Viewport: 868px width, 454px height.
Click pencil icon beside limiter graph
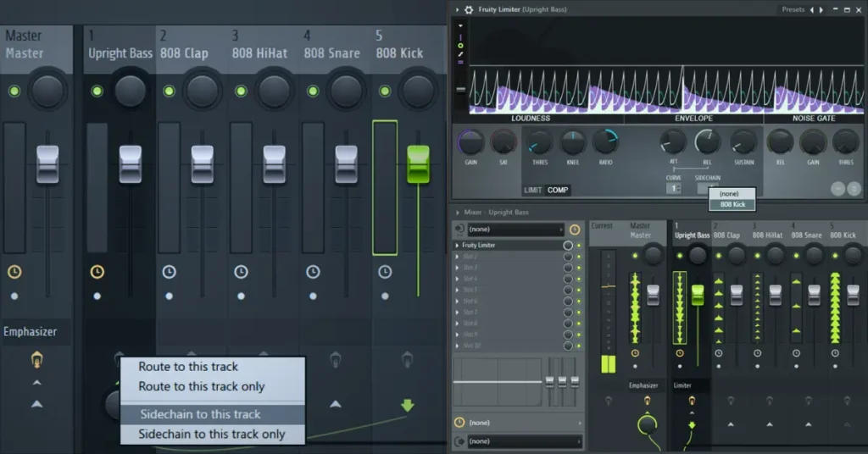coord(460,54)
